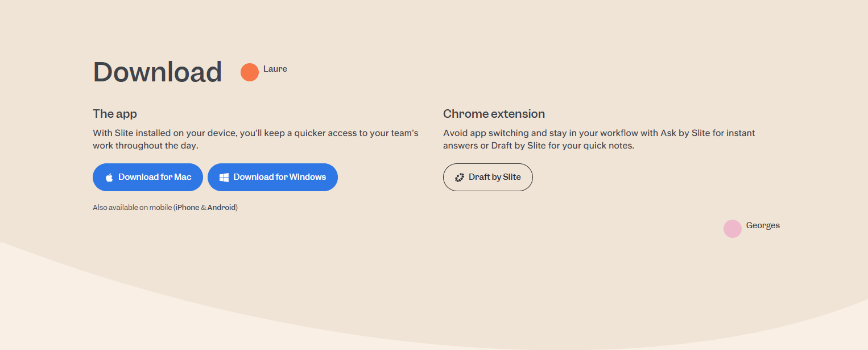The height and width of the screenshot is (350, 868).
Task: Click the Georges name label
Action: (763, 225)
